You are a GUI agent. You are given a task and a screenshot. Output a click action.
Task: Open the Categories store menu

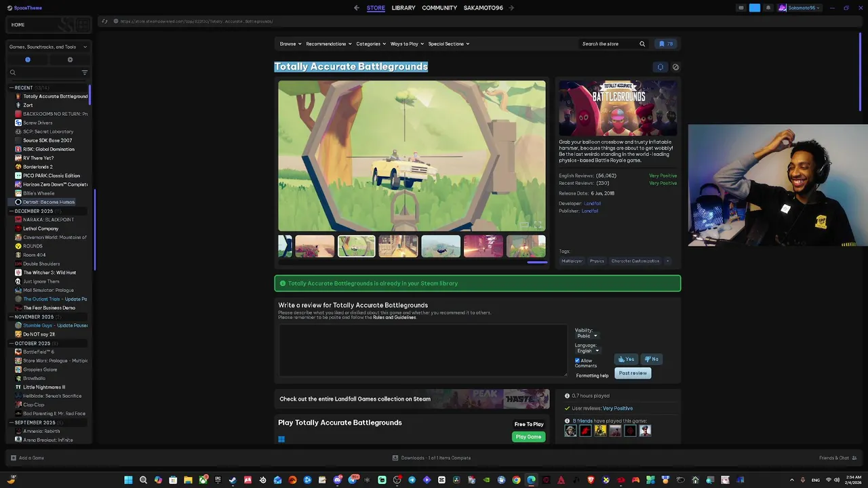click(371, 44)
